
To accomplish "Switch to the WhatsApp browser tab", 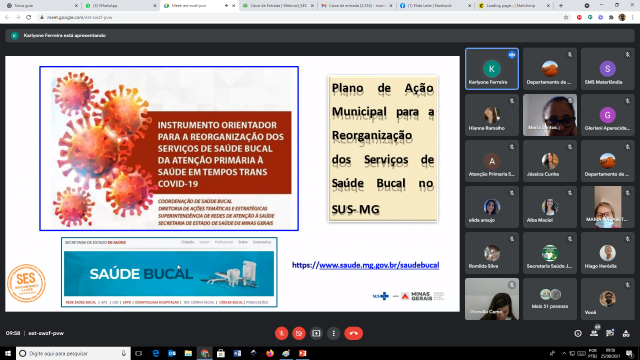I will click(x=120, y=6).
